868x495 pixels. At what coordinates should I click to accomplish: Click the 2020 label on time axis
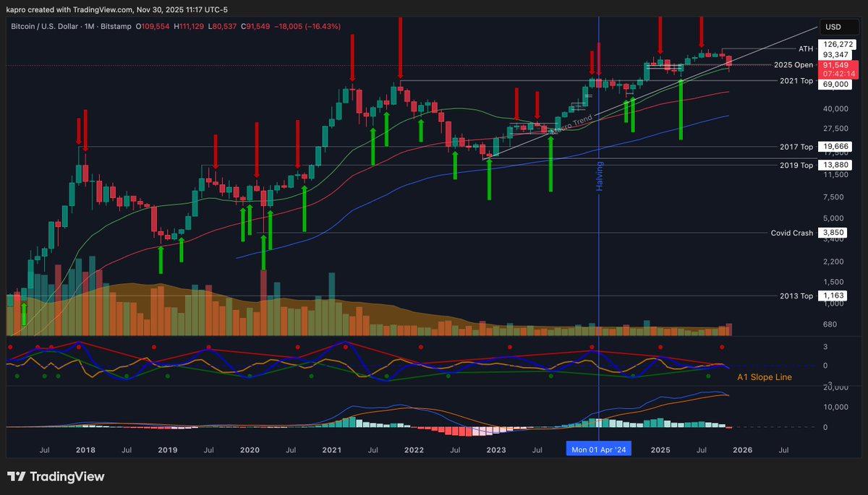[x=250, y=449]
